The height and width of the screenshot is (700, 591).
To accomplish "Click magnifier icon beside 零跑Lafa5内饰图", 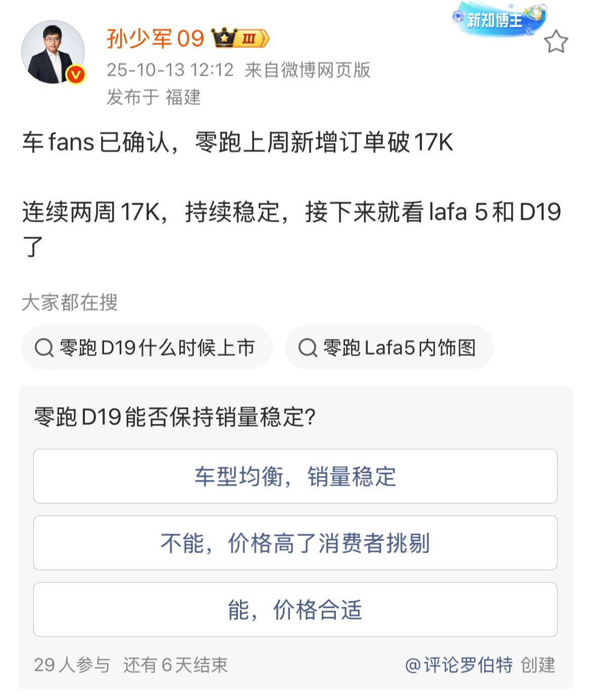I will 308,348.
